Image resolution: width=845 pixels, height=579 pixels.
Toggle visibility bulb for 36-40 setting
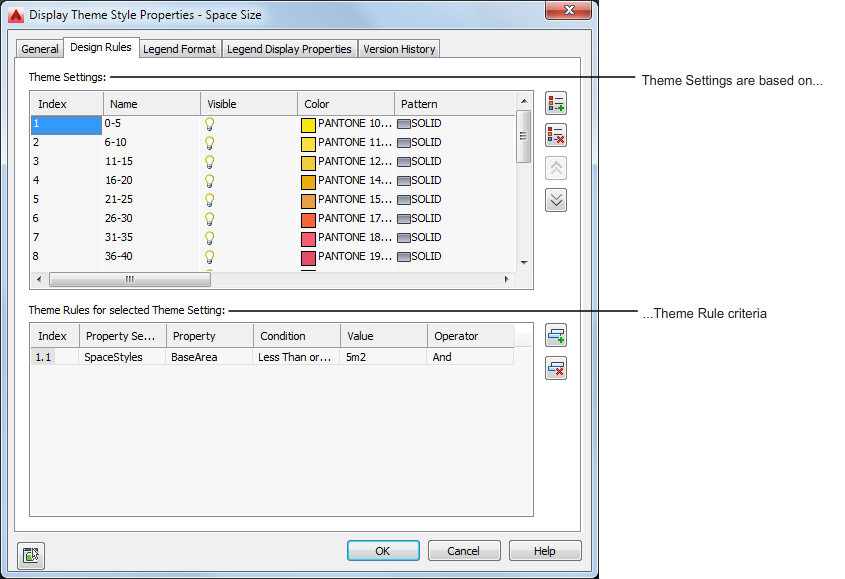(x=210, y=257)
